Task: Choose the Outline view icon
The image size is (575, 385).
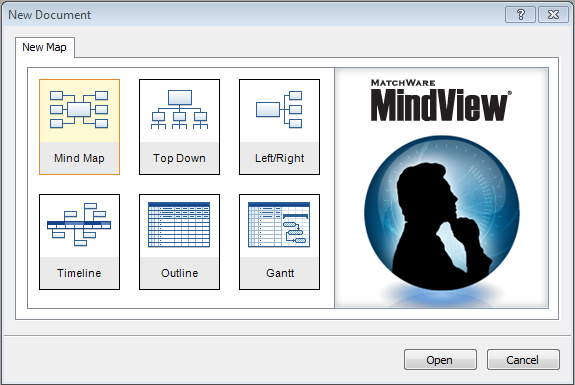Action: pyautogui.click(x=179, y=242)
